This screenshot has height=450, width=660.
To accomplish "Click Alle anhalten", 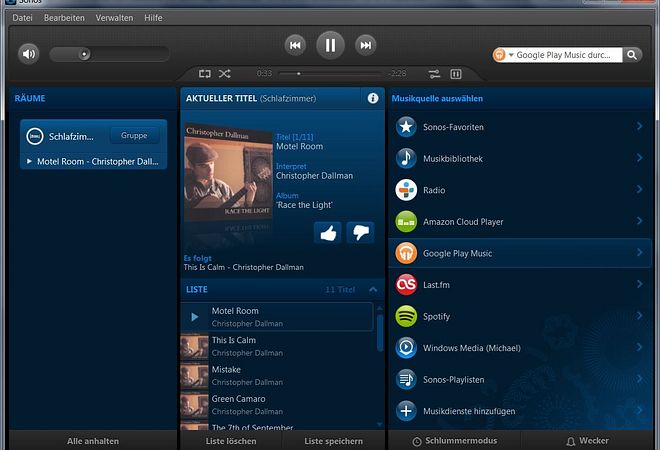I will [93, 441].
